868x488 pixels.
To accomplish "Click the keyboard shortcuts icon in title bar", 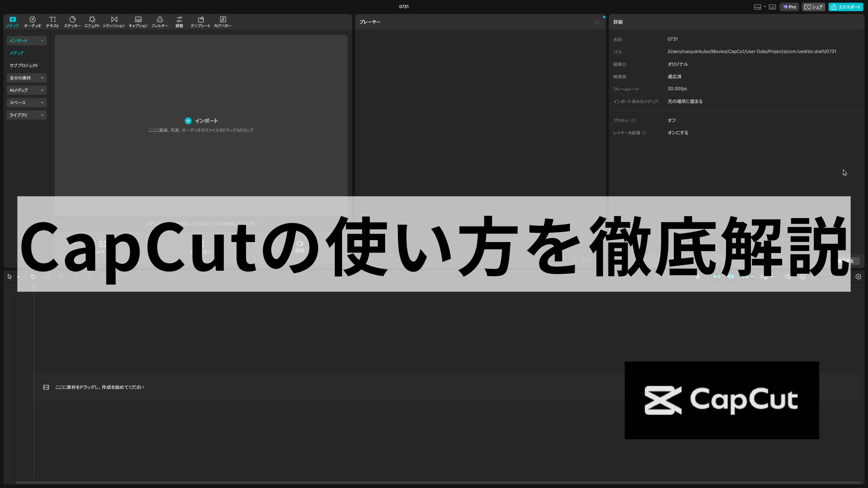I will tap(772, 7).
